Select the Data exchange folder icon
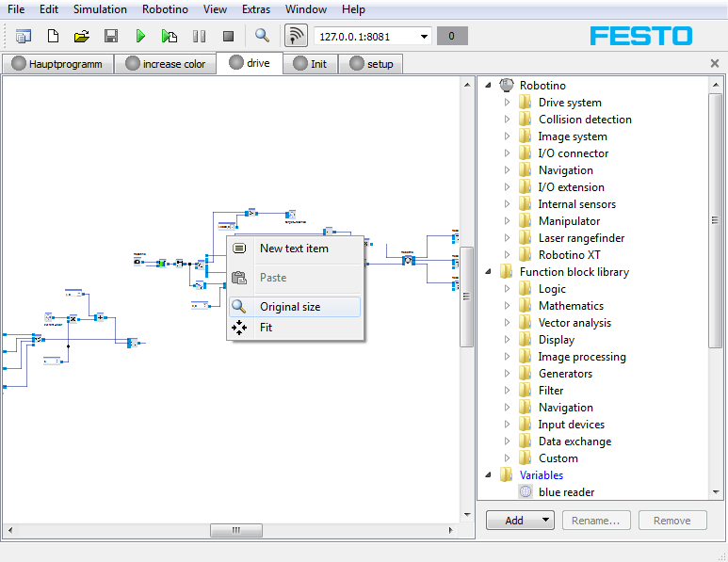The image size is (728, 562). tap(526, 442)
